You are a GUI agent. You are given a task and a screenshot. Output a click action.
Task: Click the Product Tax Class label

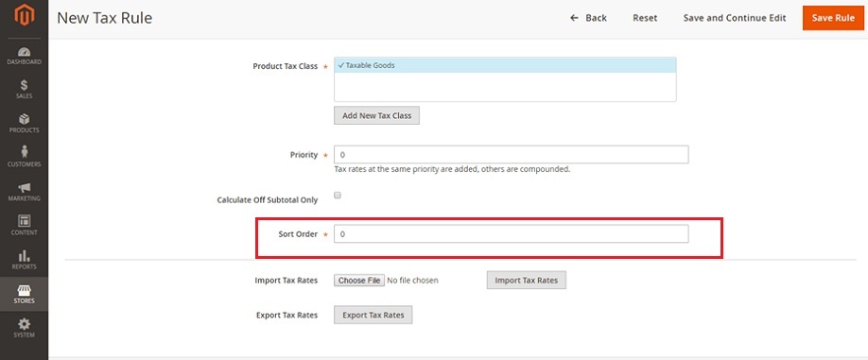click(286, 66)
